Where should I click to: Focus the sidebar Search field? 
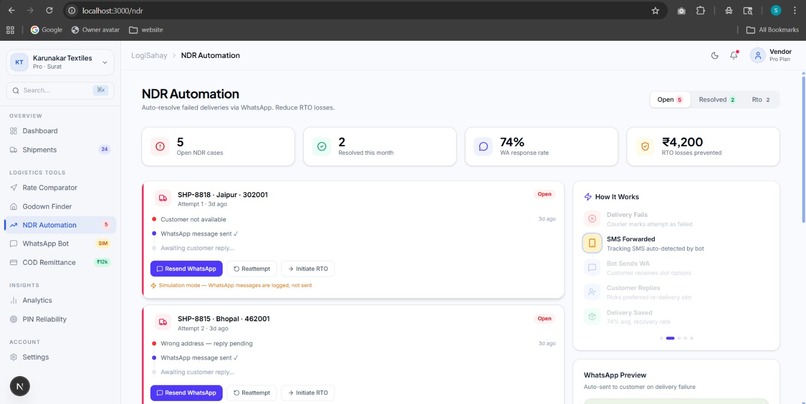point(60,90)
